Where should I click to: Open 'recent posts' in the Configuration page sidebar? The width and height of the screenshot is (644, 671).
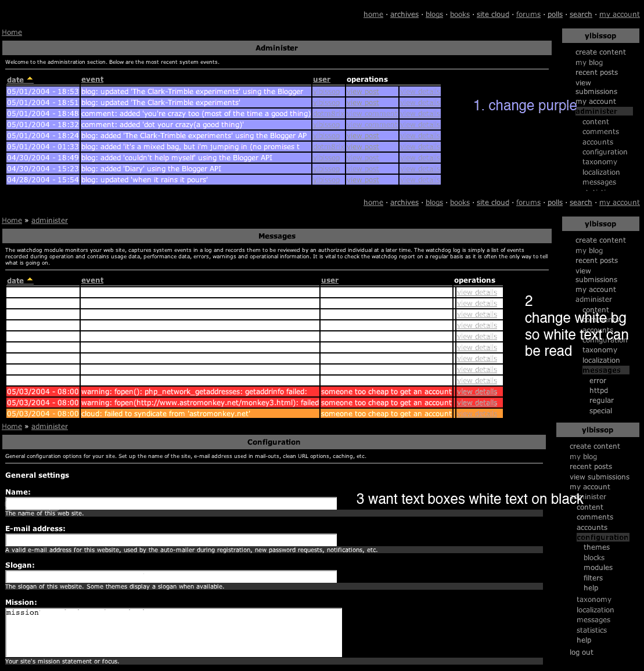click(591, 467)
